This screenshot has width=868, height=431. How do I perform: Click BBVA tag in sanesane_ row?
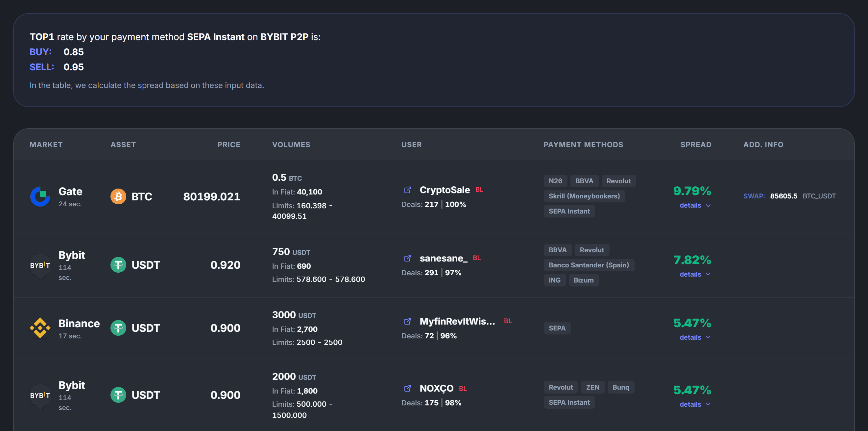click(x=558, y=250)
